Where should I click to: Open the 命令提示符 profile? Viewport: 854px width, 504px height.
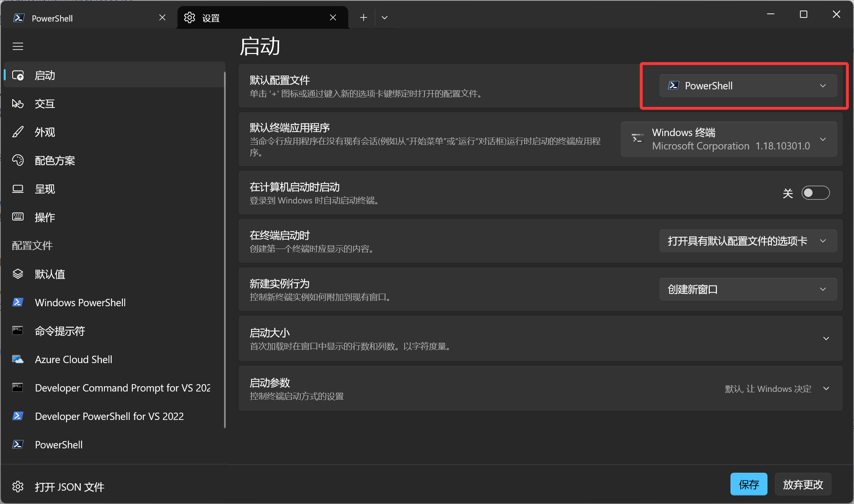click(60, 331)
